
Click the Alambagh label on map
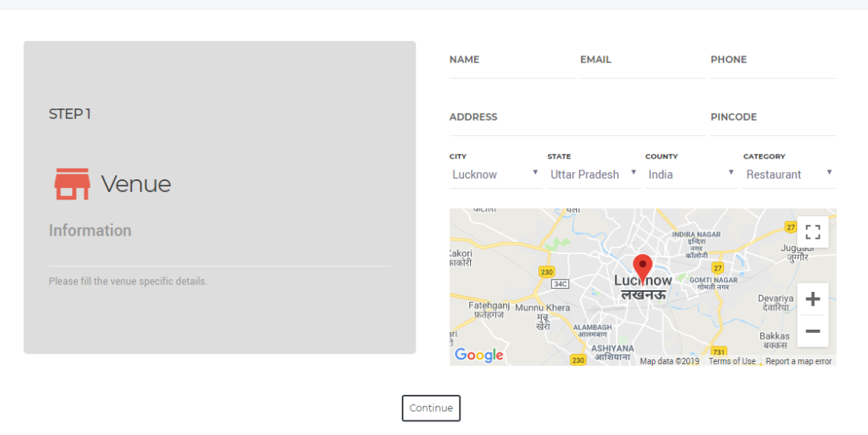(592, 330)
